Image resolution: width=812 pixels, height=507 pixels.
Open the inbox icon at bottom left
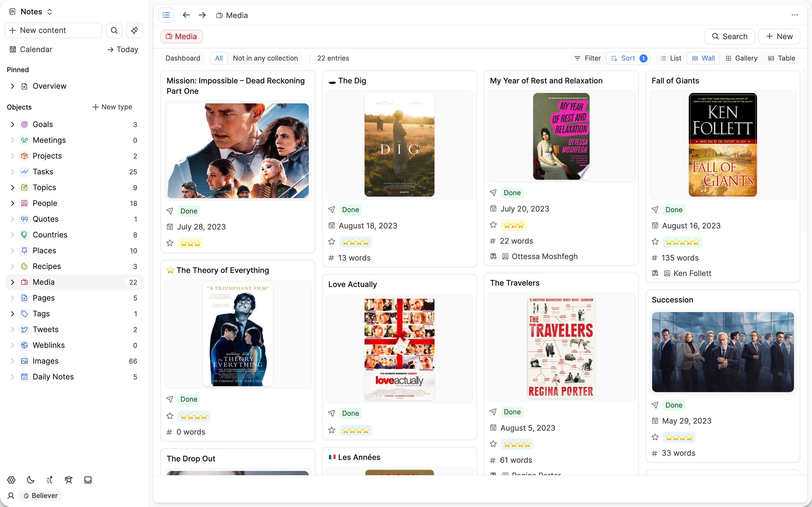pyautogui.click(x=88, y=480)
